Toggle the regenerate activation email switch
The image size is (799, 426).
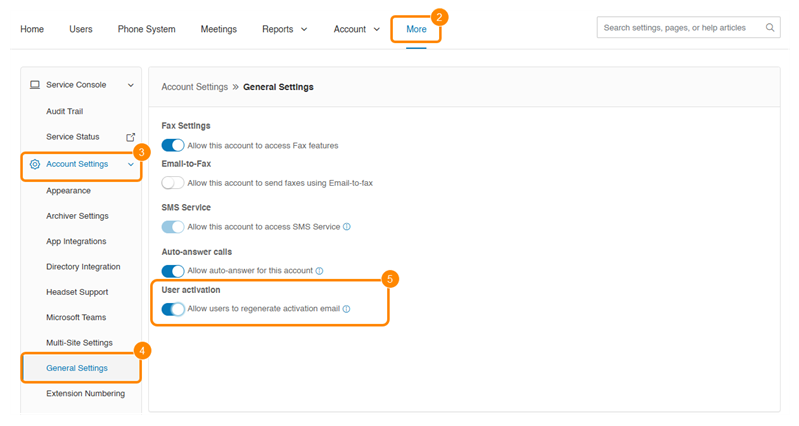tap(173, 309)
